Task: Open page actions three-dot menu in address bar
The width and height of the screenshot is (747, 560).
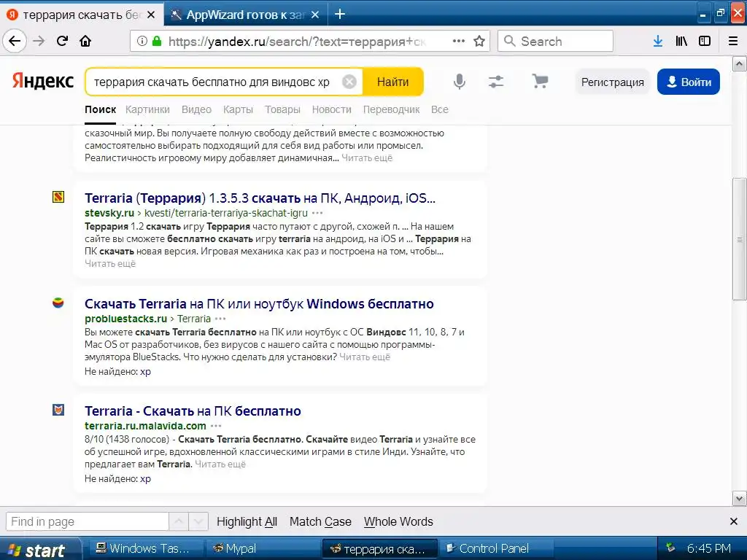Action: (458, 41)
